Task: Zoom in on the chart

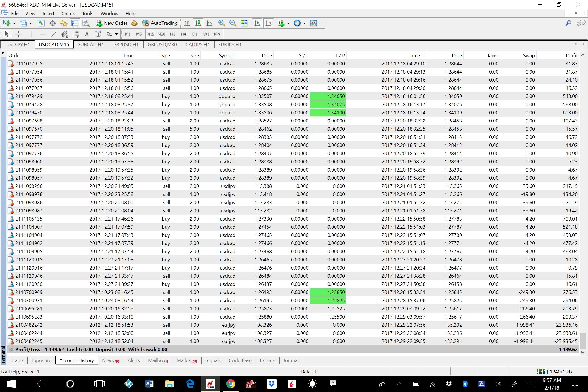Action: pos(222,23)
